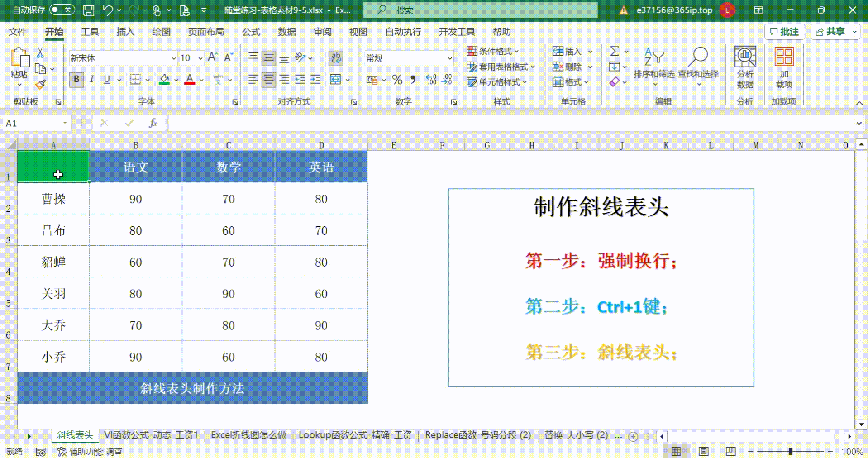Click the Format Painter brush icon

point(41,85)
